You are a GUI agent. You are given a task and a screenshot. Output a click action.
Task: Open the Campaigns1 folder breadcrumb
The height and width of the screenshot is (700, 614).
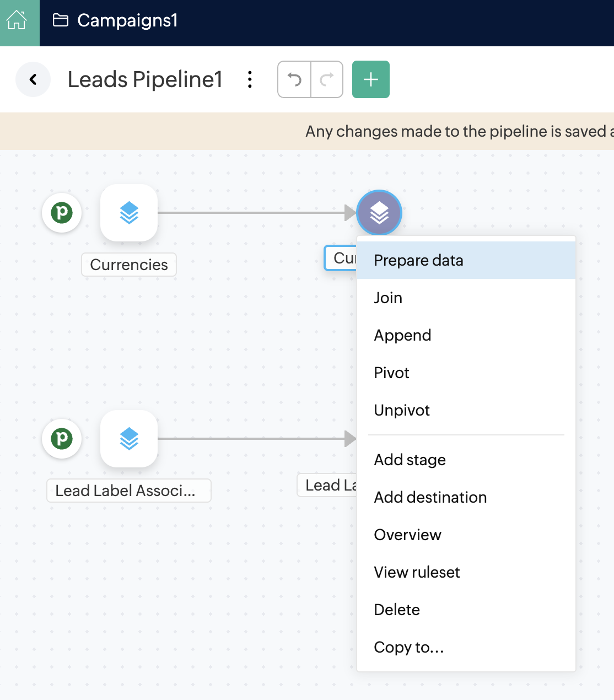116,21
